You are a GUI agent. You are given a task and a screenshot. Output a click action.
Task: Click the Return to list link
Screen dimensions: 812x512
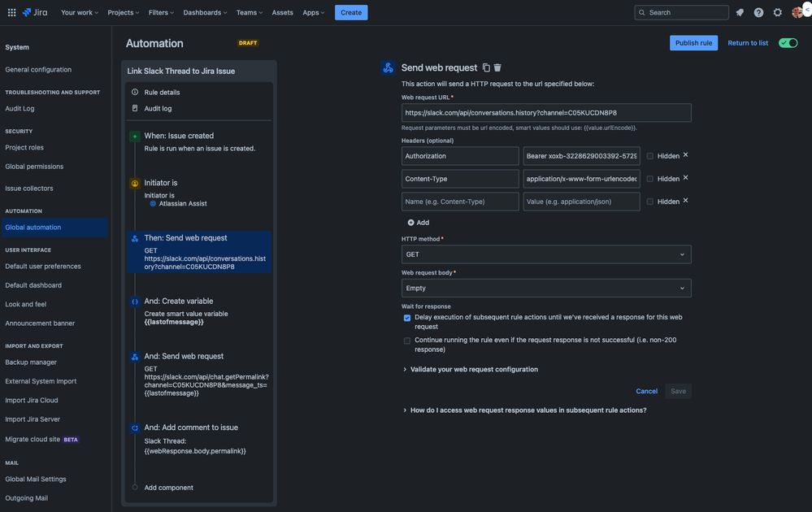click(747, 43)
